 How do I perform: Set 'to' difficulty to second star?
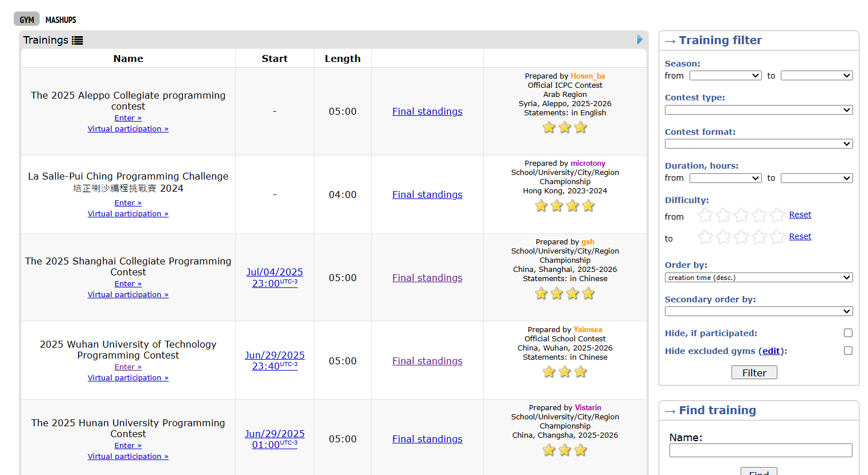(x=723, y=237)
